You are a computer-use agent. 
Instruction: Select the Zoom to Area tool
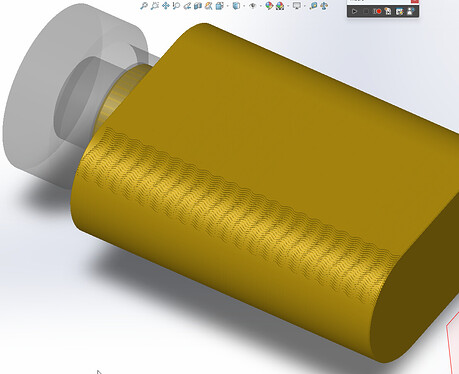154,6
